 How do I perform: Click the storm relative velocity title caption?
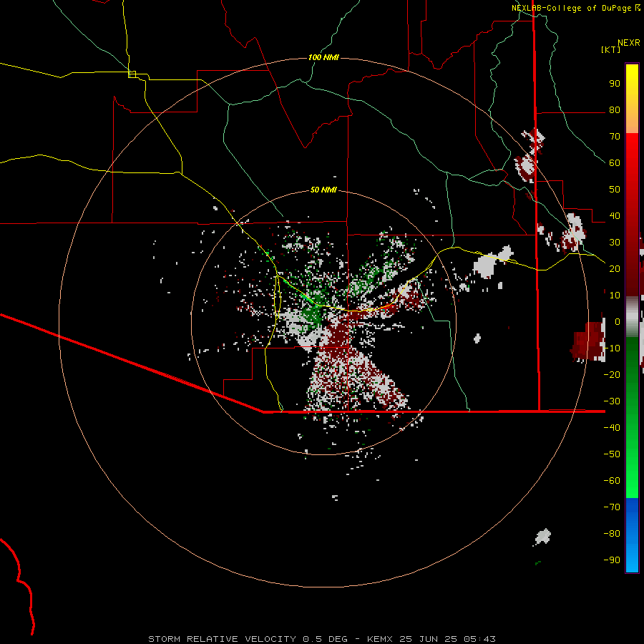pyautogui.click(x=322, y=639)
